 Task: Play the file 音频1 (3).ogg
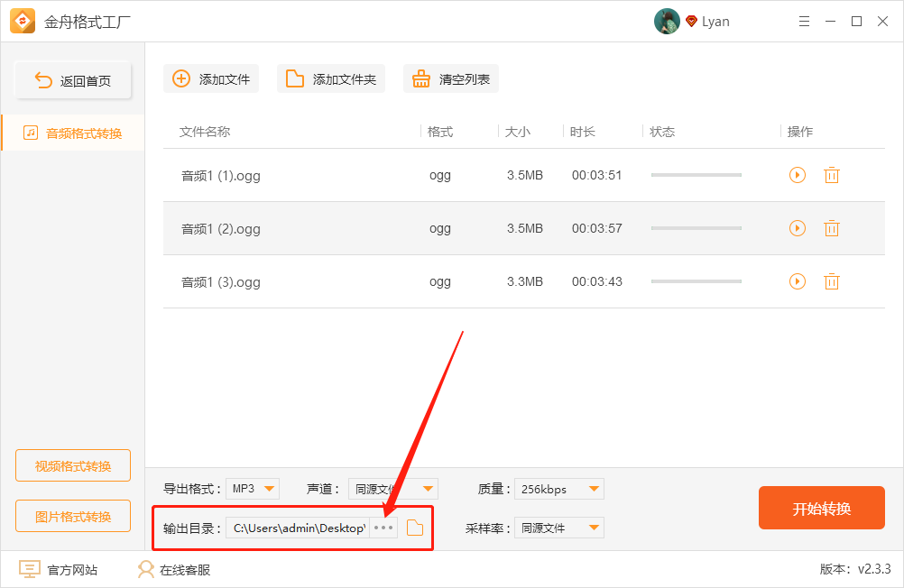[797, 281]
